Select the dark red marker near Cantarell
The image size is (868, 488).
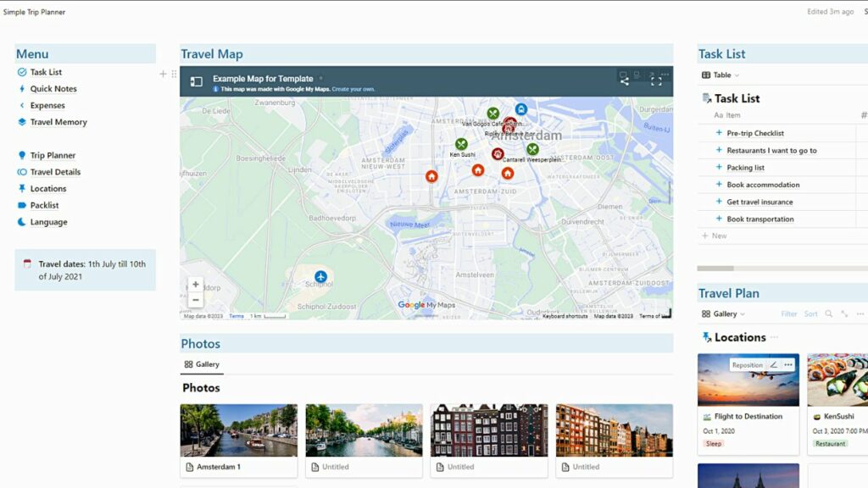tap(498, 154)
